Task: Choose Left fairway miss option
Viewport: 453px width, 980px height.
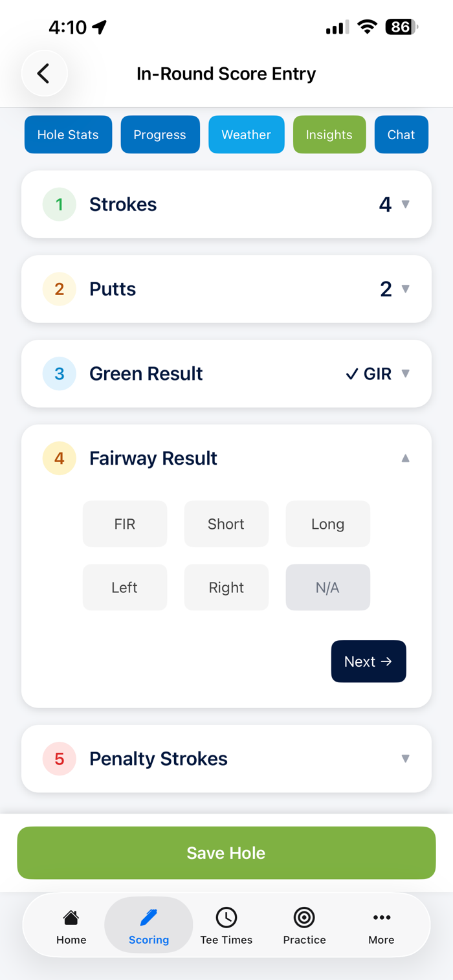Action: pos(125,587)
